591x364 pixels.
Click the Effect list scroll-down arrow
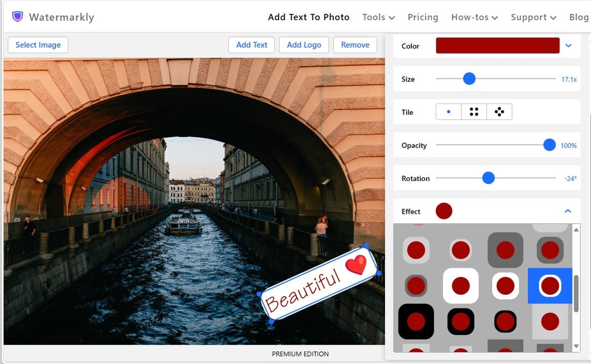tap(576, 346)
